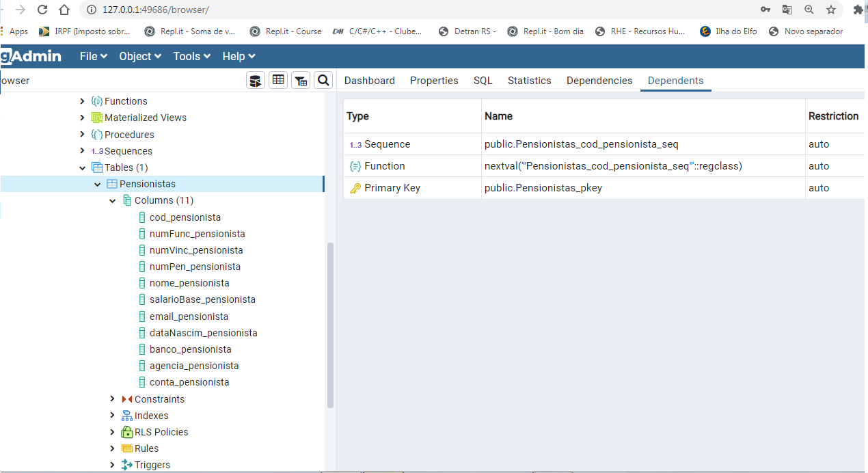Expand the Functions node
This screenshot has height=473, width=868.
[83, 101]
